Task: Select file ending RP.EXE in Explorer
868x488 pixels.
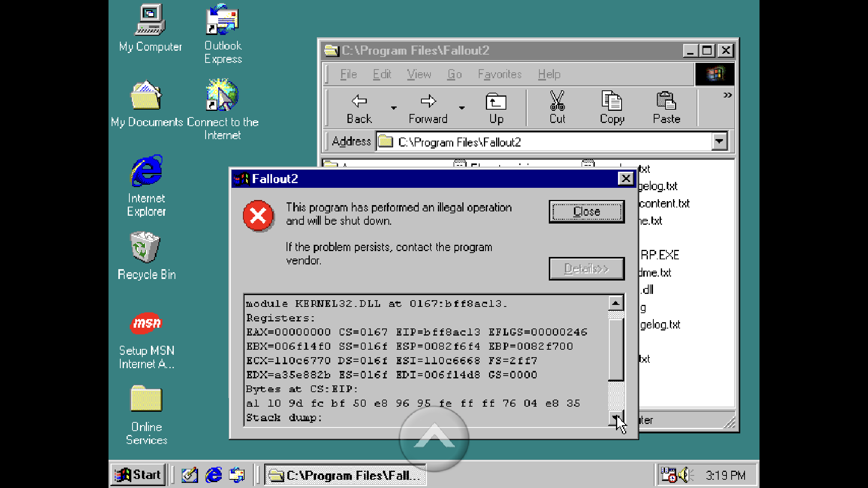Action: [x=660, y=255]
